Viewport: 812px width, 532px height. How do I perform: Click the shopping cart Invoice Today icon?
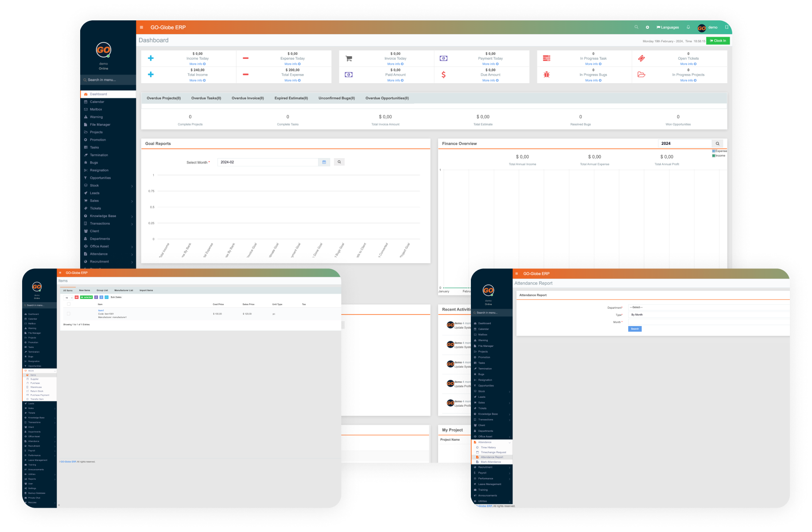pos(349,58)
